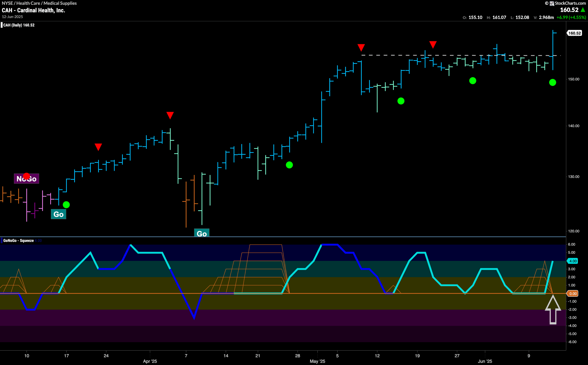Click the NYSE / Health Care / Medical Supplies breadcrumb
This screenshot has width=588, height=365.
(39, 3)
